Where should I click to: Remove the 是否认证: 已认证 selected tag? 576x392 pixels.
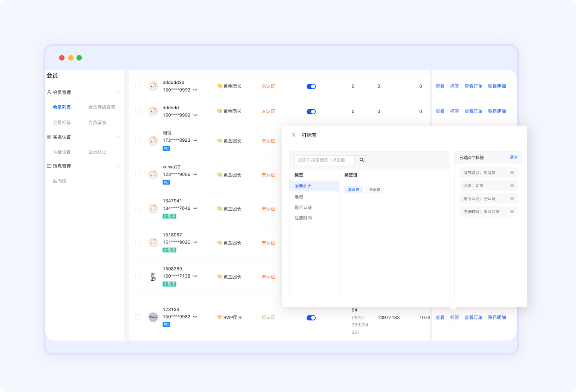tap(512, 199)
